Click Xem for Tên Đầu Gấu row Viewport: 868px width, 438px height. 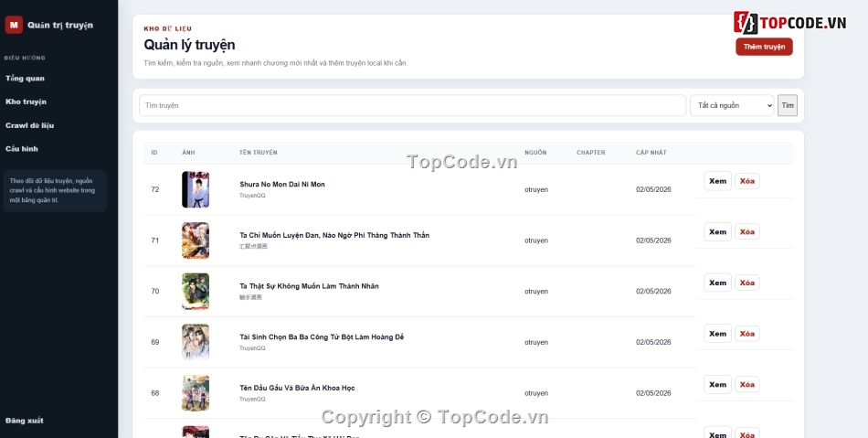coord(717,385)
